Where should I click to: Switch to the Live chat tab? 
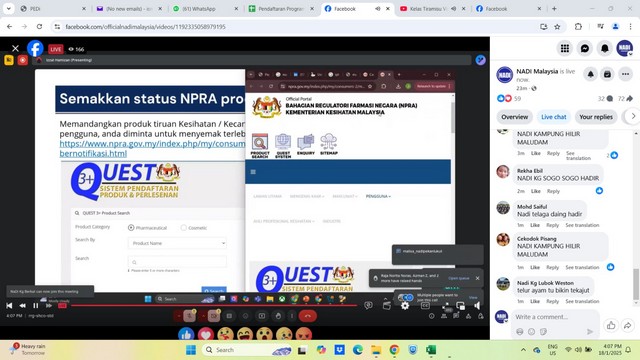click(x=553, y=117)
